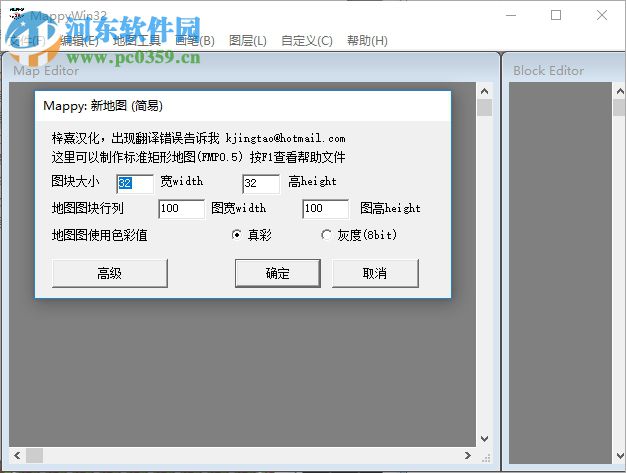This screenshot has width=626, height=473.
Task: Click Block Editor scrollbar up arrow
Action: pos(620,91)
